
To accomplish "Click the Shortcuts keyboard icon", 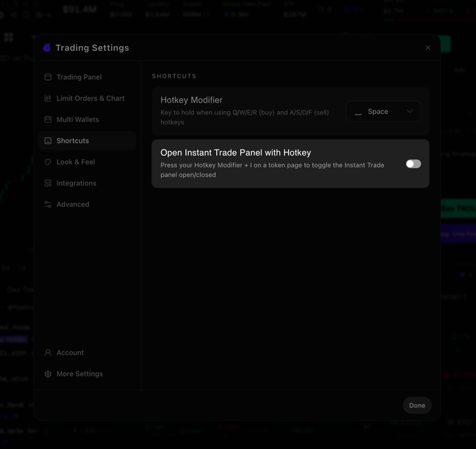I will [x=48, y=141].
